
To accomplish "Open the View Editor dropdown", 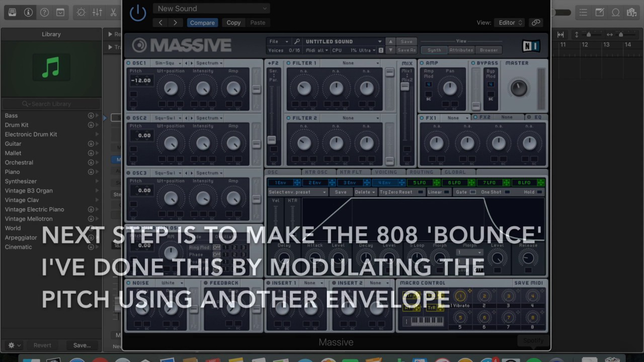I will (509, 23).
